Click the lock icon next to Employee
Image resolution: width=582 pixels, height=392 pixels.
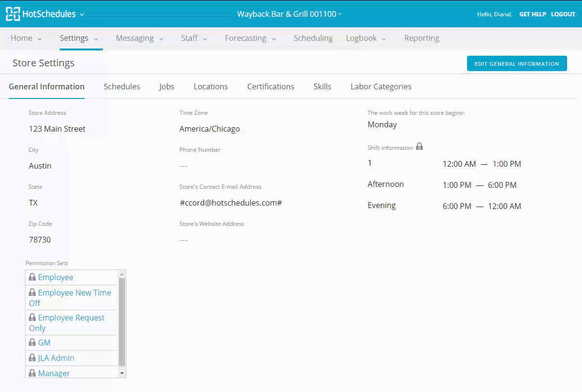(32, 277)
